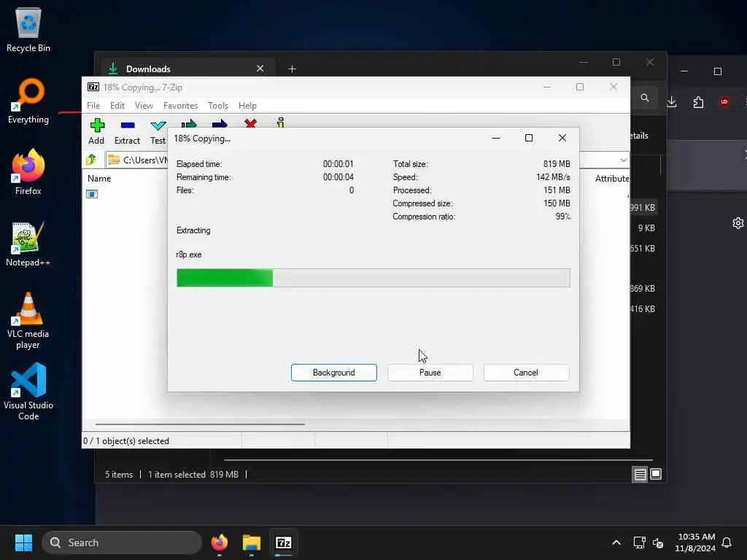Click the Add toolbar icon in 7-Zip
Screen dimensions: 747x560
click(97, 131)
